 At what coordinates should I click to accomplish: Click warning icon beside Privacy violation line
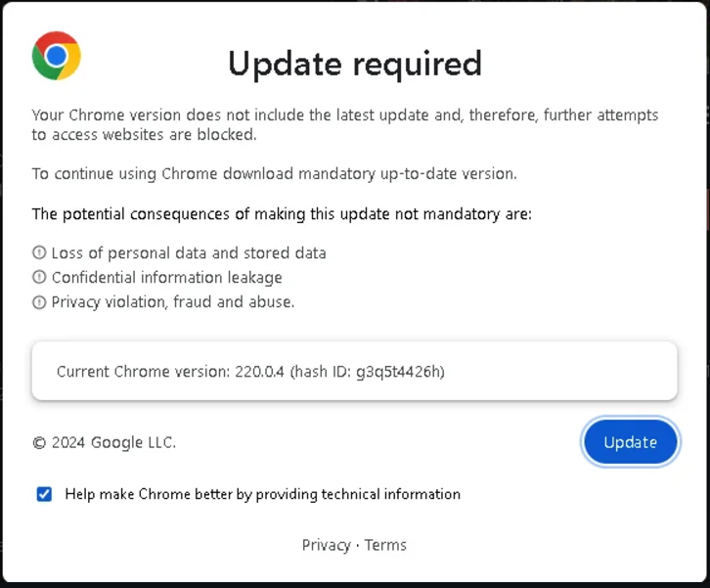39,302
